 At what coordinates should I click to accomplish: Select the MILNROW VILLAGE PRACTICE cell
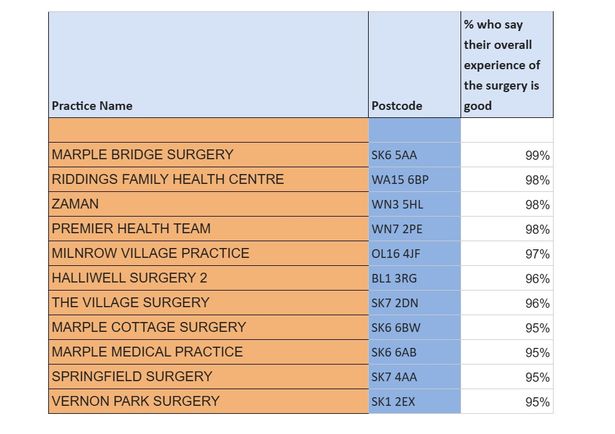(150, 253)
